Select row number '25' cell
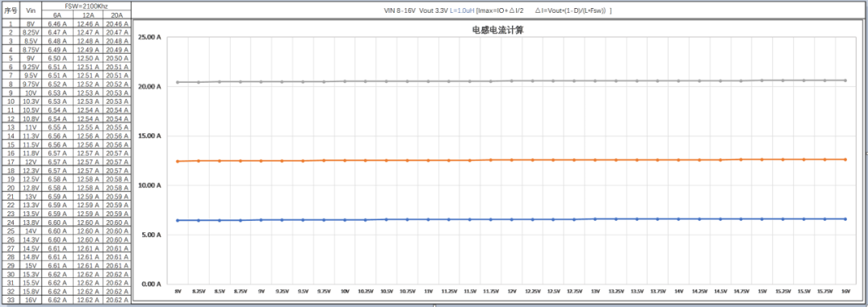The image size is (868, 307). 10,231
